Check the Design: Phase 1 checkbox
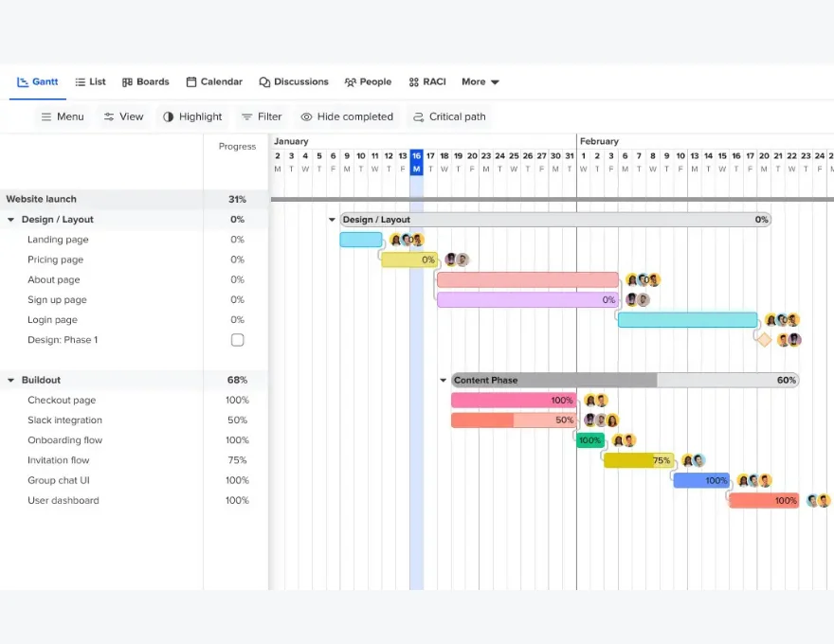 [237, 340]
